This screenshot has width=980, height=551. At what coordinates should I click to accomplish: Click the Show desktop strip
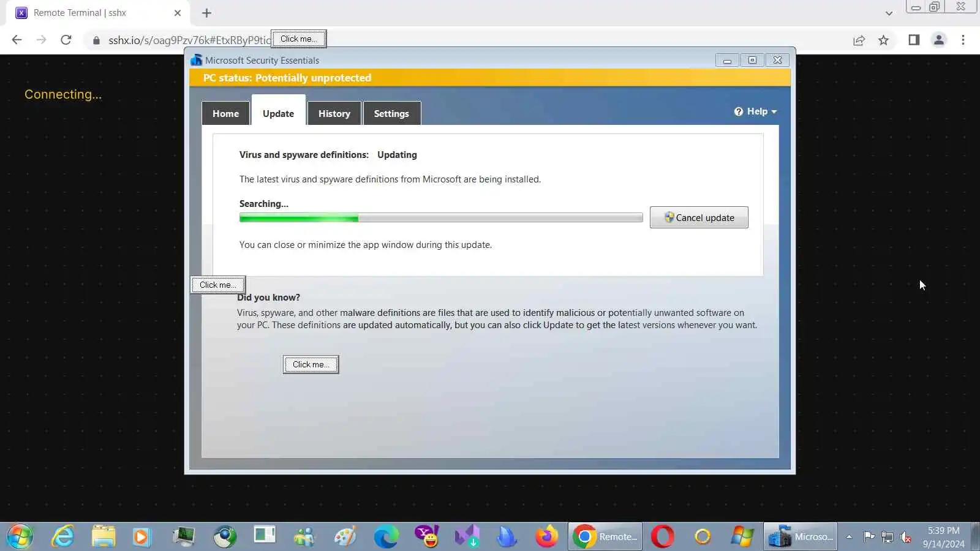coord(975,537)
